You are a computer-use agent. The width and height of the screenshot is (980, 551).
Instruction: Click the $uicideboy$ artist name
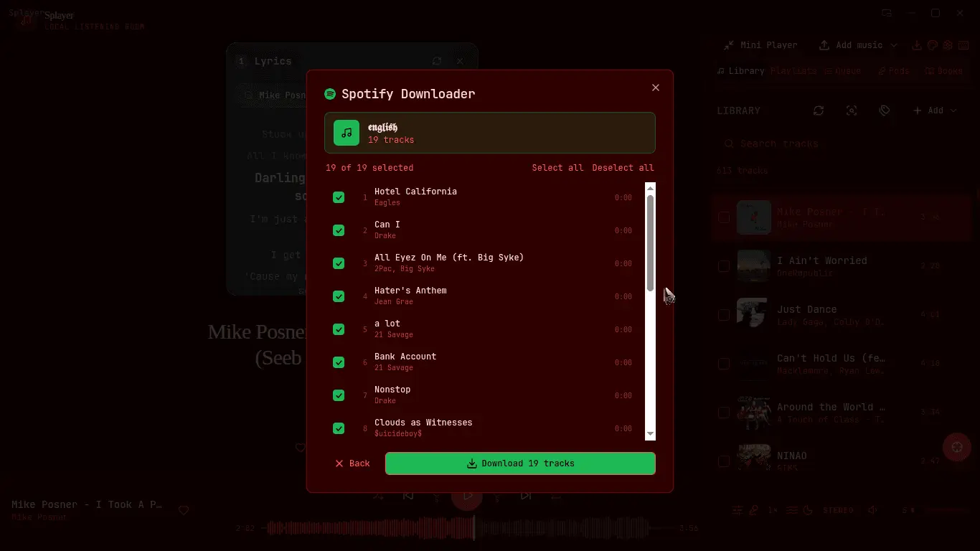coord(398,434)
